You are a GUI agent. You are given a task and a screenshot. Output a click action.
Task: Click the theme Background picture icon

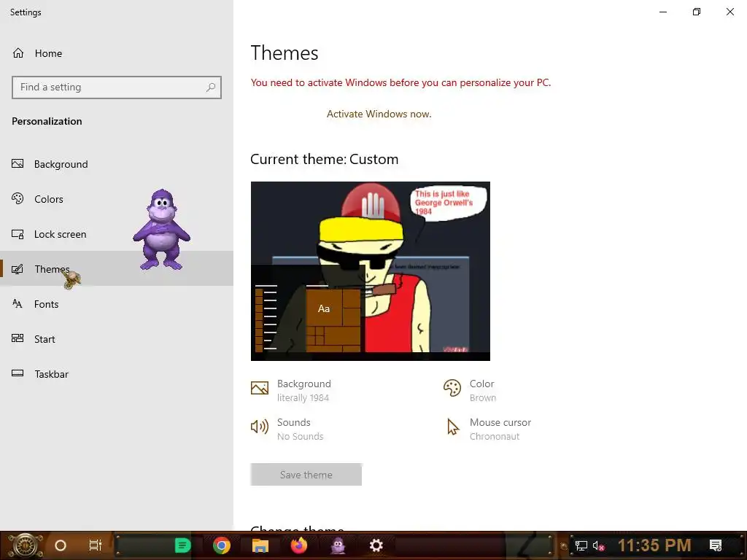coord(260,388)
